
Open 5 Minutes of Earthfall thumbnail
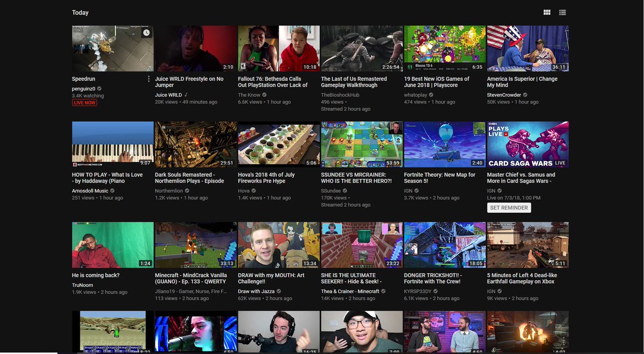coord(528,245)
